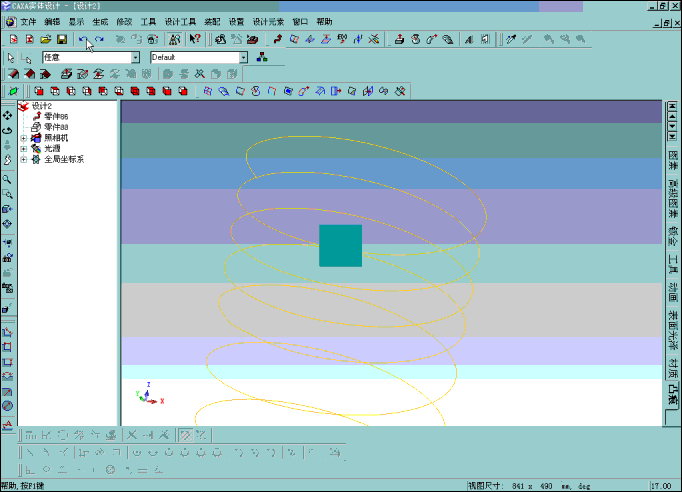Click the undo arrow icon

point(83,40)
